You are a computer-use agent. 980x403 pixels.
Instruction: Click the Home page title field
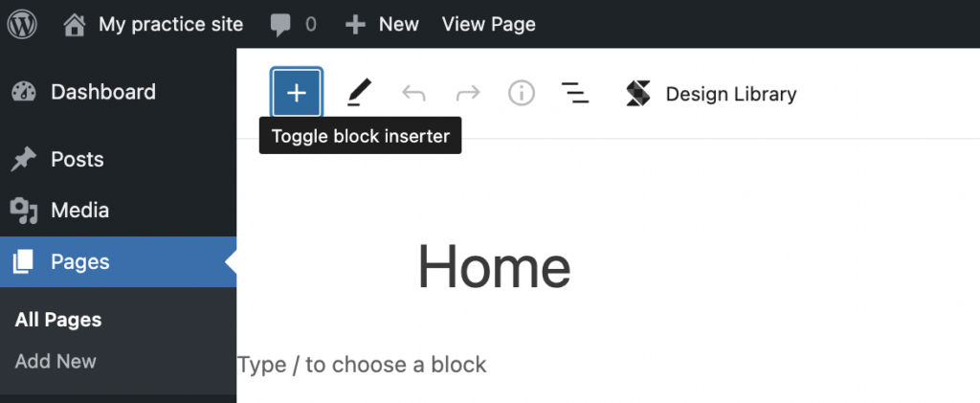tap(494, 267)
